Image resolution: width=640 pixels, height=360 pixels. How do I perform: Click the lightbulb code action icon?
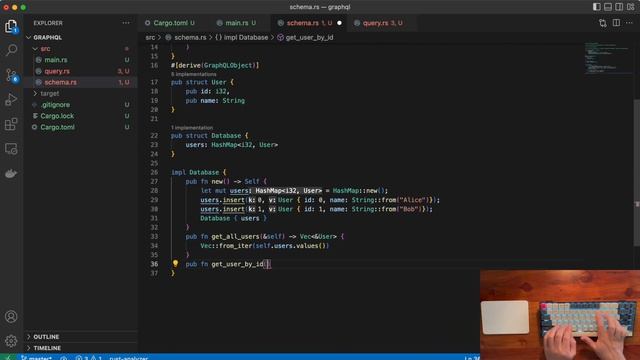(x=176, y=264)
